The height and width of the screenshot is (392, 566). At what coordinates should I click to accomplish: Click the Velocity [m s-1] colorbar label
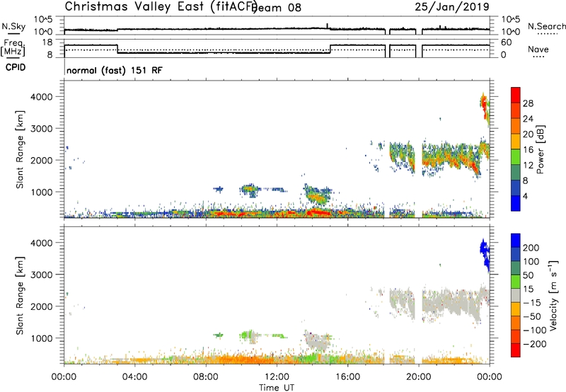[553, 295]
